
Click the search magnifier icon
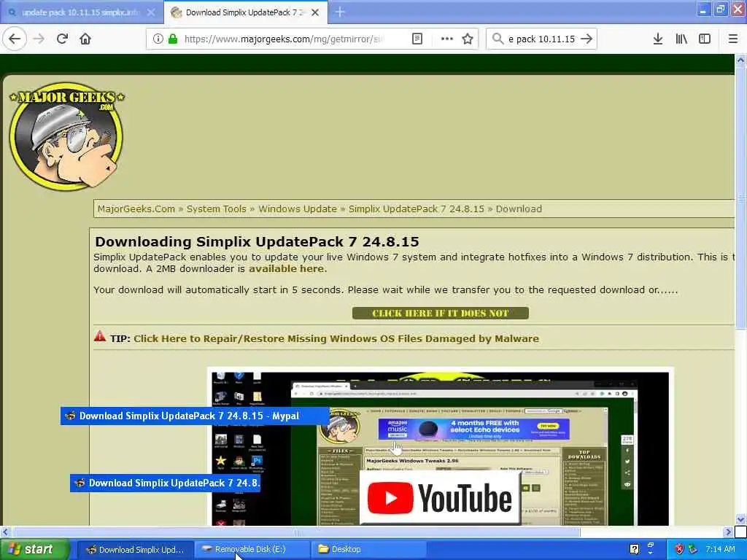point(498,39)
